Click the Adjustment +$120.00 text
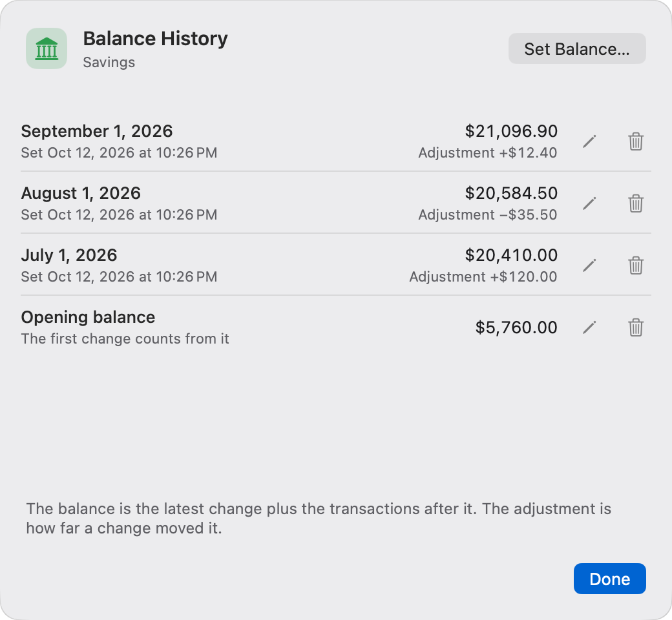The width and height of the screenshot is (672, 620). click(483, 277)
